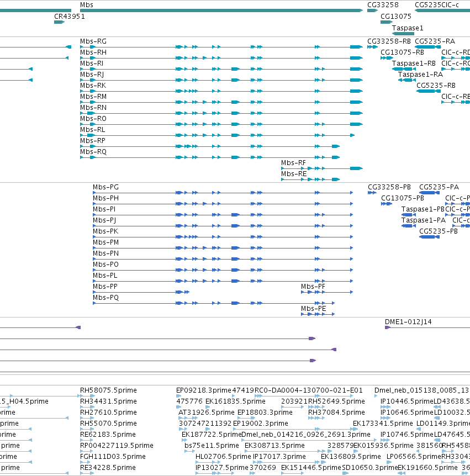Click the Taspase1 gene label in top track

408,28
